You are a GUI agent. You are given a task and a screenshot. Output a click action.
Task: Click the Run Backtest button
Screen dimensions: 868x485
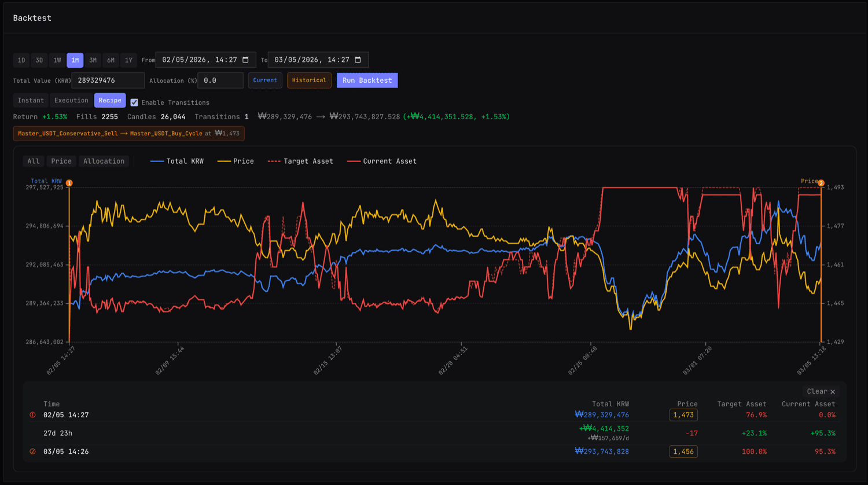coord(367,80)
